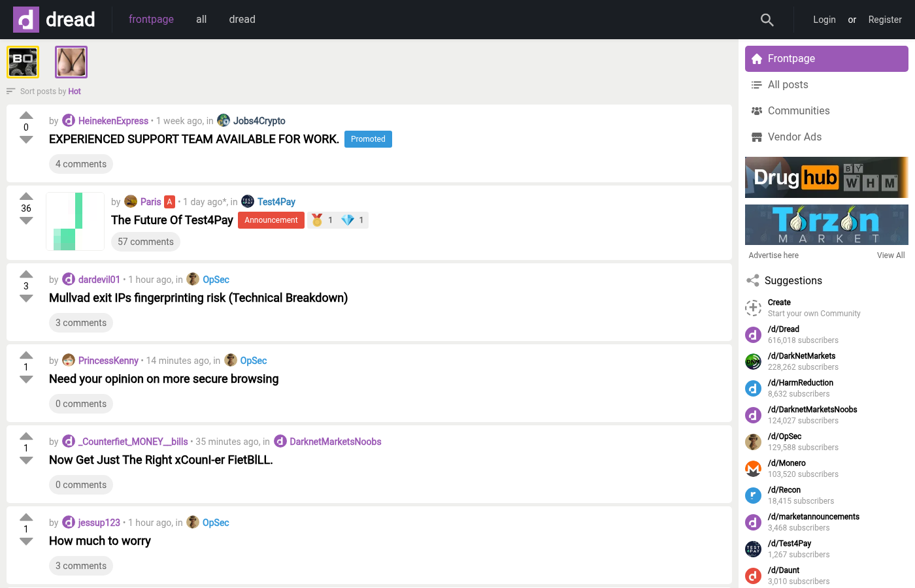Downvote the secure browsing opinion post
The image size is (915, 588).
pyautogui.click(x=26, y=380)
